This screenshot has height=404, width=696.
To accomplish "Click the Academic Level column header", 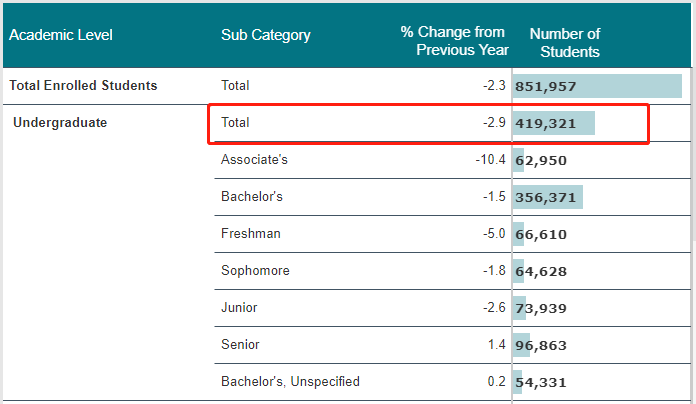I will tap(61, 35).
